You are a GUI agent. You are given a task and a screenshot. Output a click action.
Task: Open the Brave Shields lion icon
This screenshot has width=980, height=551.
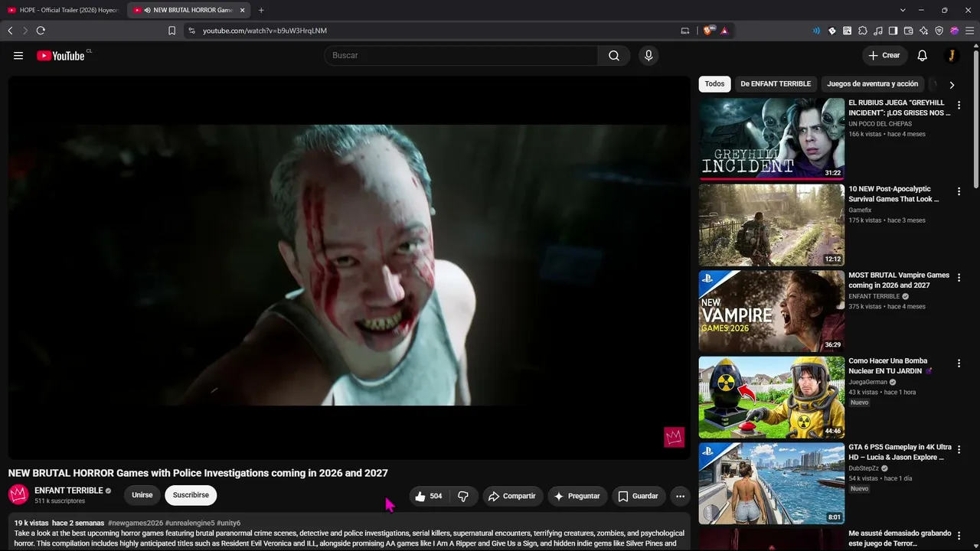tap(708, 31)
